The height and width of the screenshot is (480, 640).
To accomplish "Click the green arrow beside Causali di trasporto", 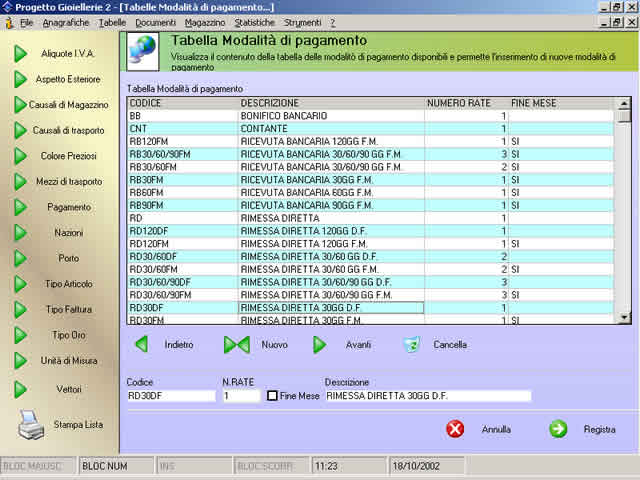I will (20, 131).
